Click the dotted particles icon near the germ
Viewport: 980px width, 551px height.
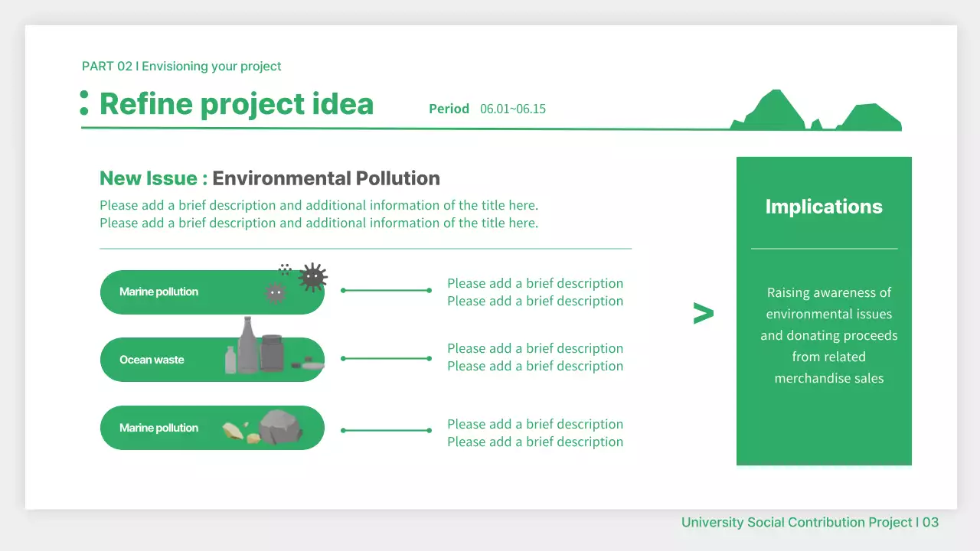[x=285, y=269]
